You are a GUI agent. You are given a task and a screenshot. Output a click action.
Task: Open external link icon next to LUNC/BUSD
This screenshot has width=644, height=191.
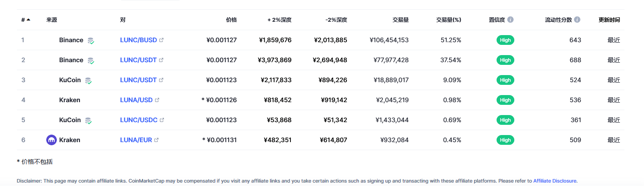(161, 40)
